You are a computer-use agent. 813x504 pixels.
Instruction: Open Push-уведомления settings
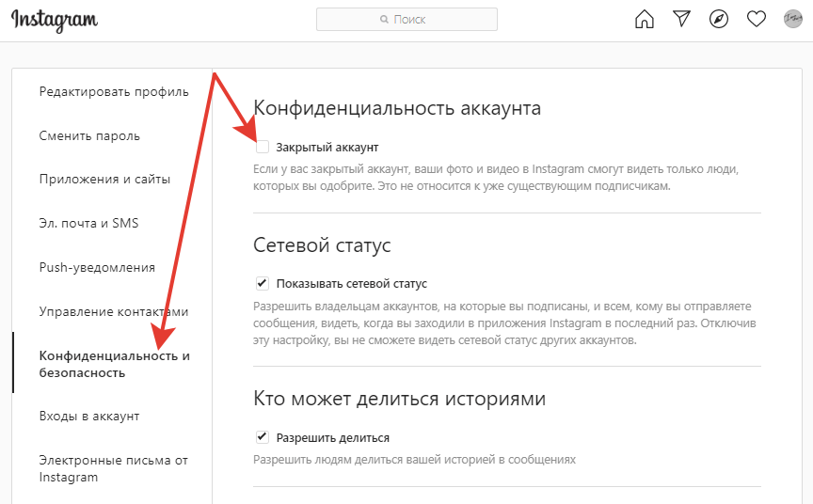97,267
